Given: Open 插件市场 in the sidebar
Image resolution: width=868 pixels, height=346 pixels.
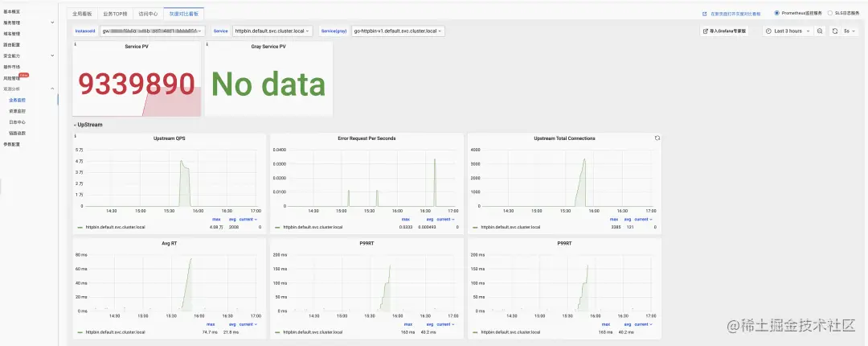Looking at the screenshot, I should pyautogui.click(x=12, y=67).
